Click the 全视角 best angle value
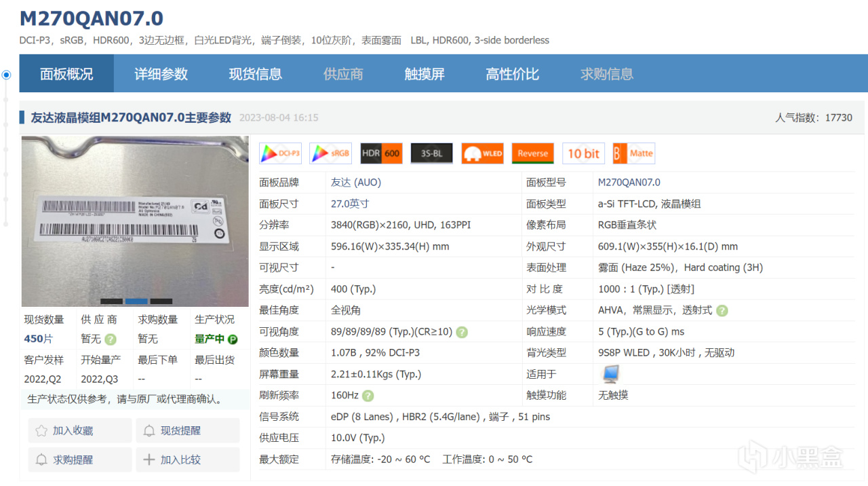Viewport: 868px width, 486px height. tap(346, 310)
